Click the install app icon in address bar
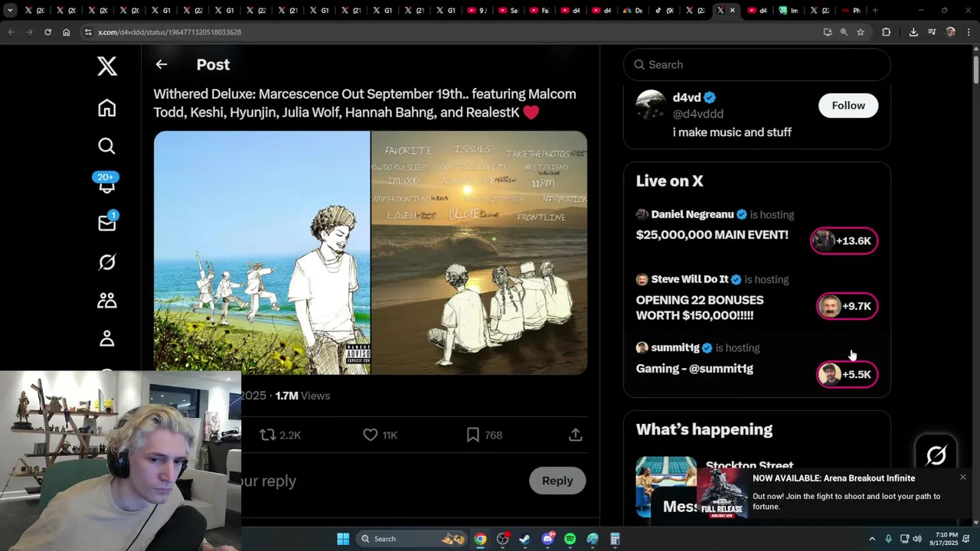The image size is (980, 551). 828,32
